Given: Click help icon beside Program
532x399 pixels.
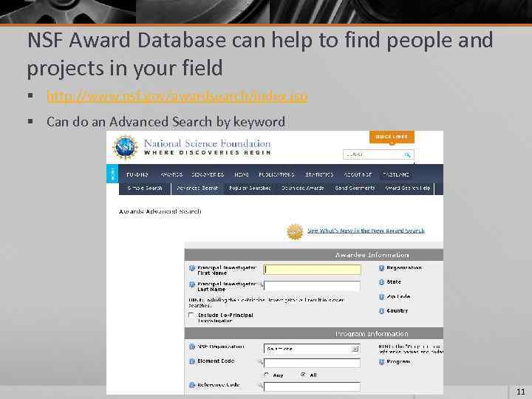Looking at the screenshot, I should point(381,362).
